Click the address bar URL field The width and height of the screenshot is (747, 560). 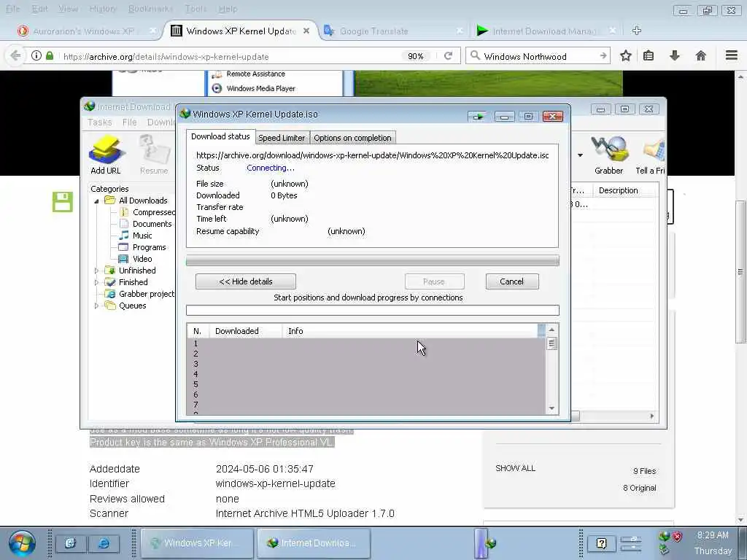coord(231,56)
